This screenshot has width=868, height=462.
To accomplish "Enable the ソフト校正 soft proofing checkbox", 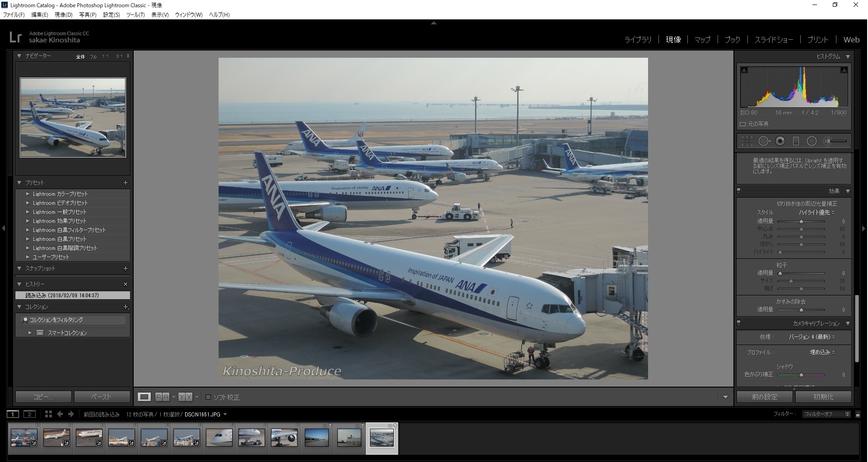I will pyautogui.click(x=208, y=397).
